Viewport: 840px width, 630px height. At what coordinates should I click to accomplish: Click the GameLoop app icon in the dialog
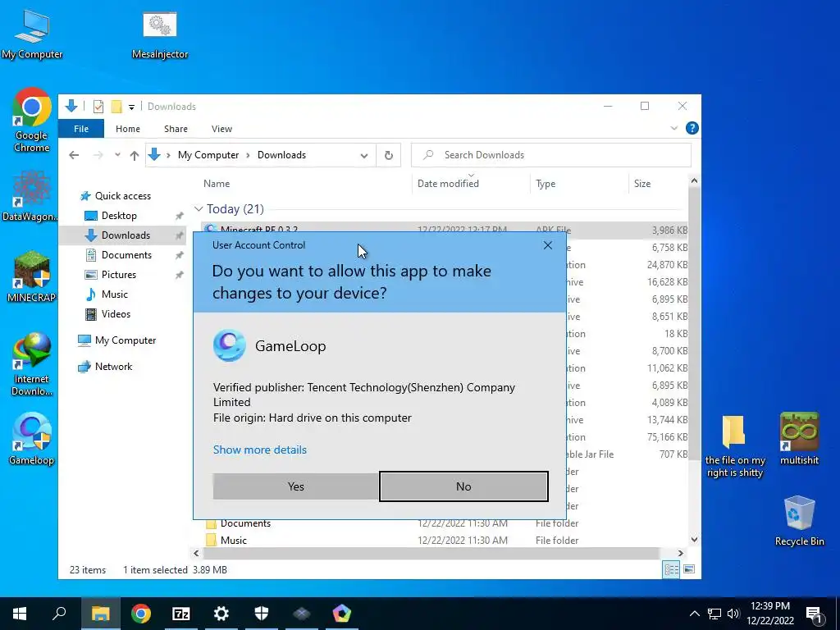tap(230, 345)
